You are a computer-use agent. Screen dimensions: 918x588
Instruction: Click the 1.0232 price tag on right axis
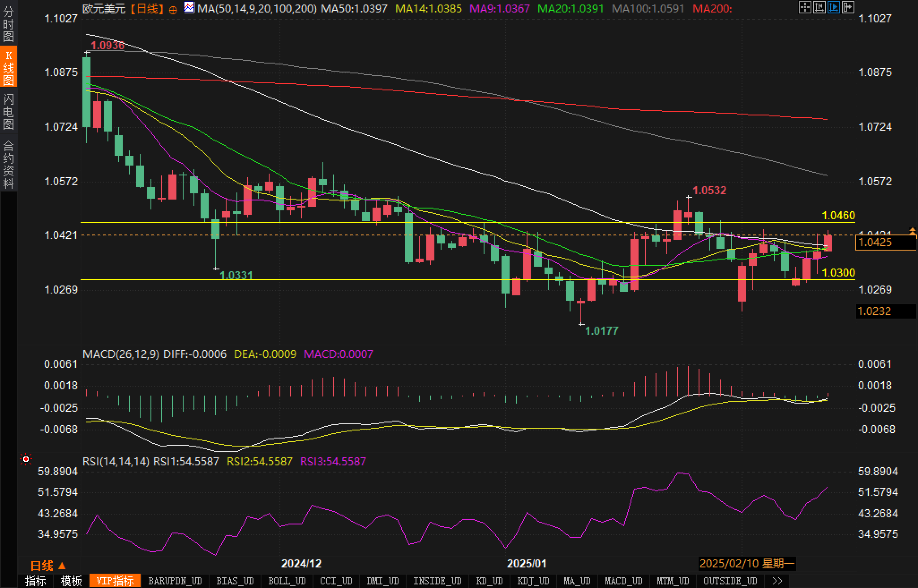tap(886, 311)
